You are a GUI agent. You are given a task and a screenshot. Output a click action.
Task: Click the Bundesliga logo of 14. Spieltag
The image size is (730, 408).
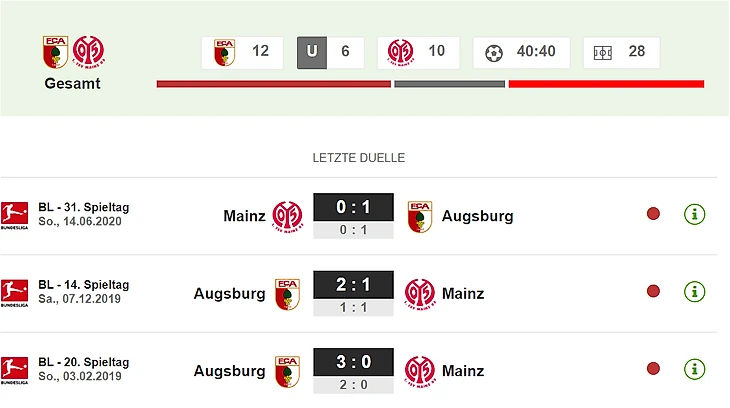click(x=14, y=292)
